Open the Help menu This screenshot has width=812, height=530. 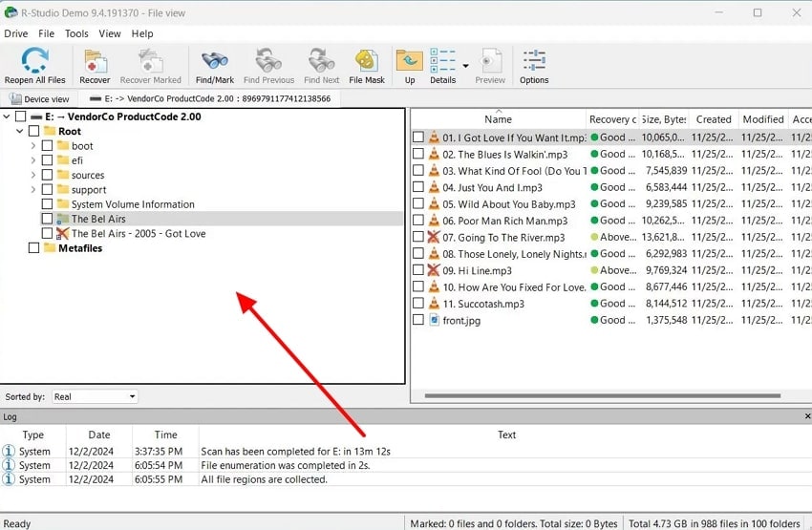coord(142,33)
